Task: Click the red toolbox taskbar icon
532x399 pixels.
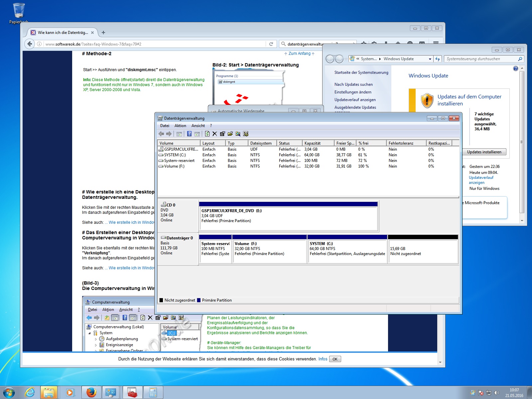Action: [132, 392]
